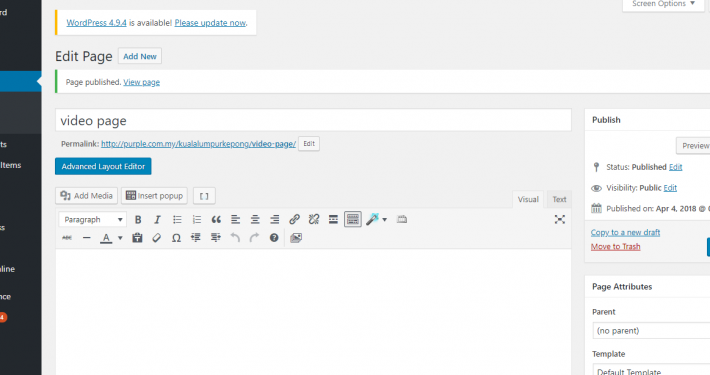The width and height of the screenshot is (710, 375).
Task: Increase indent of paragraph
Action: tap(216, 238)
